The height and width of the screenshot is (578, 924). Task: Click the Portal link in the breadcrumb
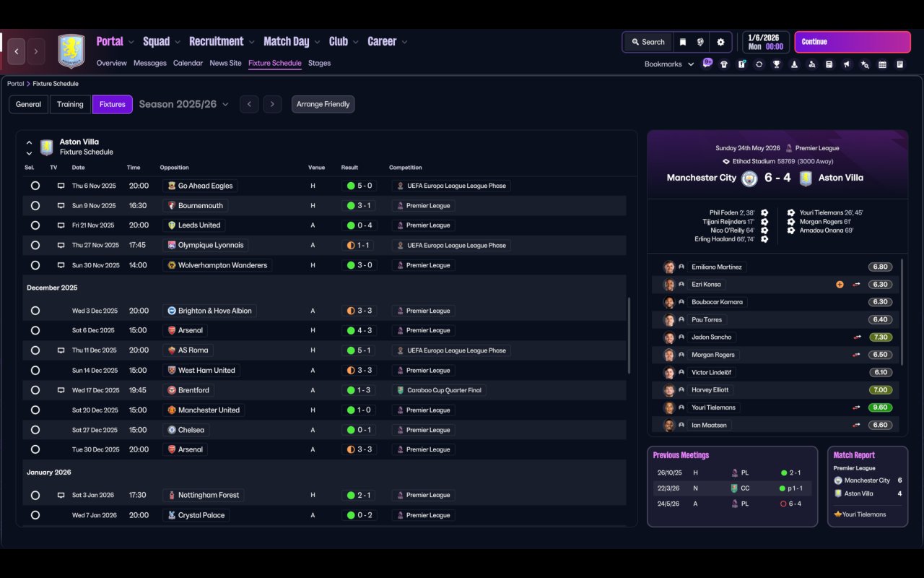15,84
